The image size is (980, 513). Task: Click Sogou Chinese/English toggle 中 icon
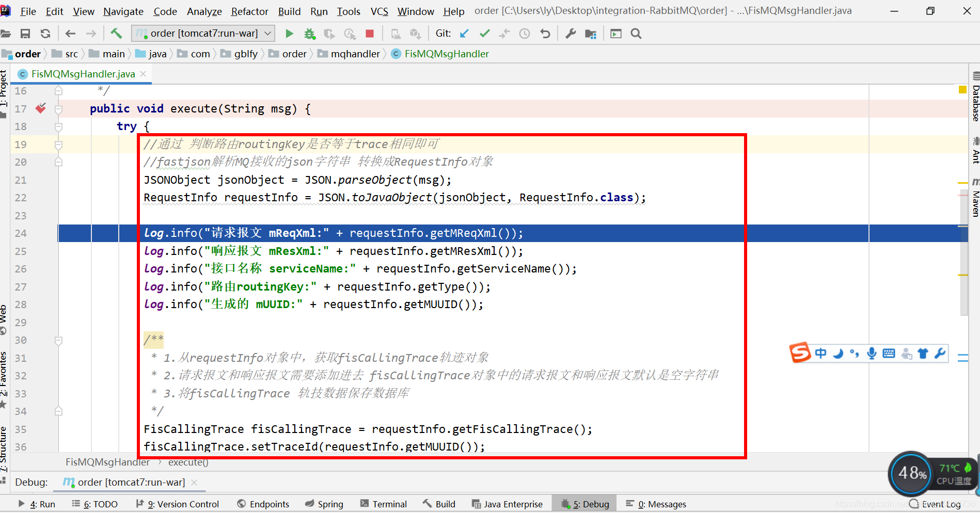820,353
